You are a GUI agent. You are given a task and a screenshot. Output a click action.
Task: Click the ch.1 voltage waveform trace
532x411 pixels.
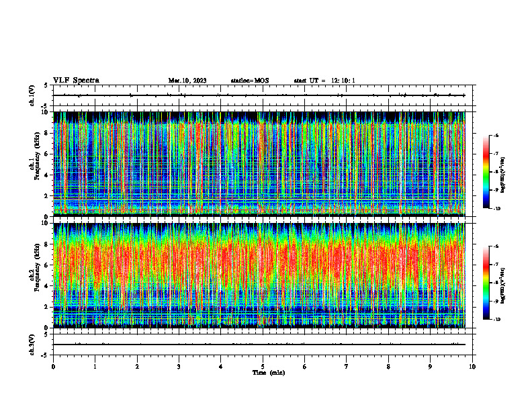(x=259, y=95)
